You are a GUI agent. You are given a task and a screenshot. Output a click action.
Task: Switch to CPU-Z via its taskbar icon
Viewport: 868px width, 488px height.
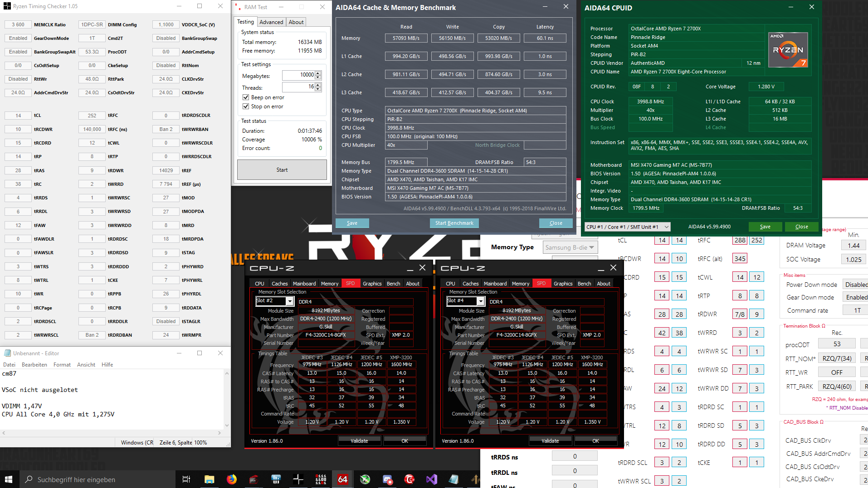(254, 479)
